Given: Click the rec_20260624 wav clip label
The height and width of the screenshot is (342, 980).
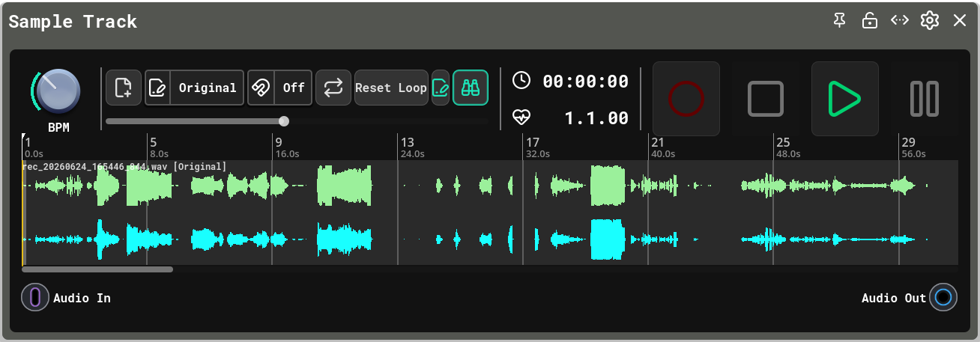Looking at the screenshot, I should (125, 166).
